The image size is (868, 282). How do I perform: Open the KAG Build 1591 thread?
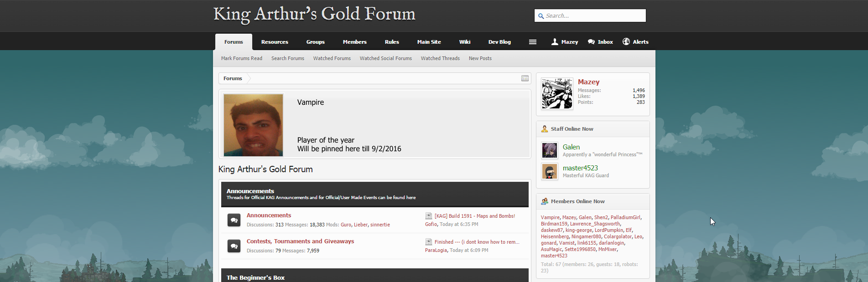474,216
